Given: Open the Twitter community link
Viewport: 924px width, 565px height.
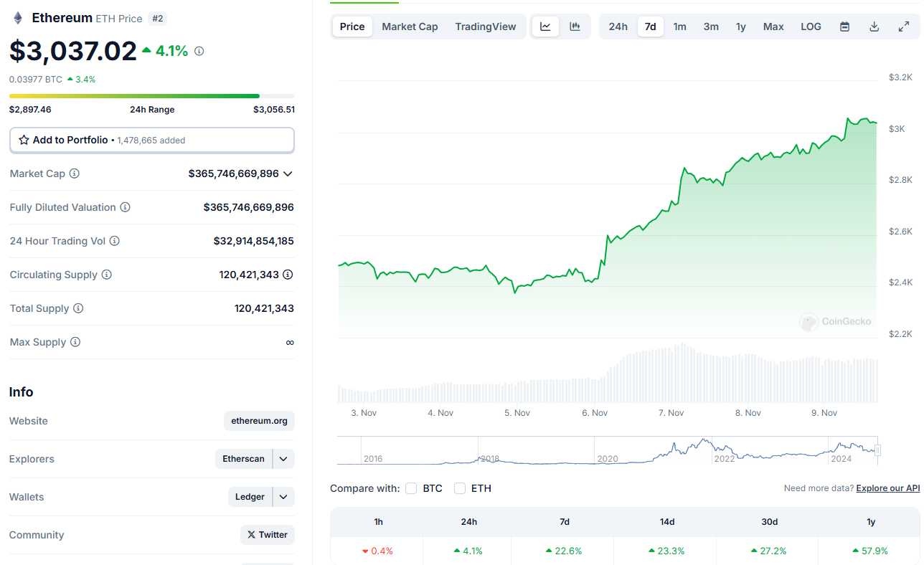Looking at the screenshot, I should (x=268, y=535).
